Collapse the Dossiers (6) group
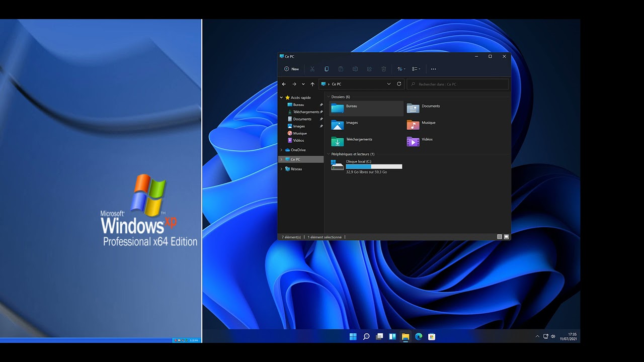 tap(329, 97)
